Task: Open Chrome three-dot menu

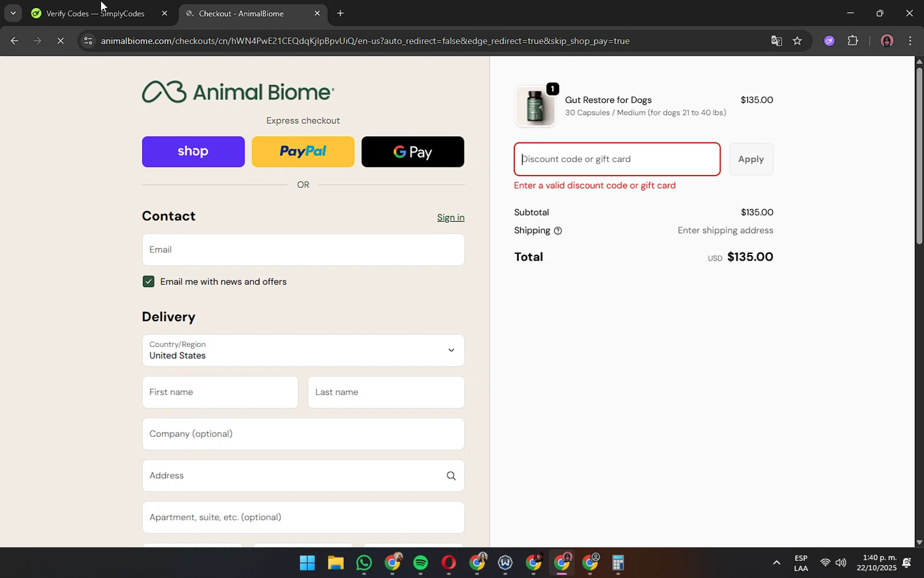Action: 910,41
